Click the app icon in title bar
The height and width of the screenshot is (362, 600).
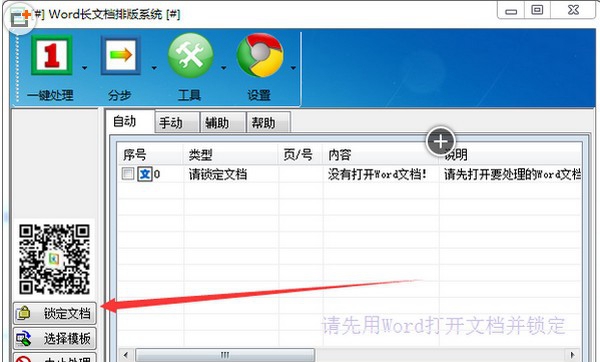[20, 17]
